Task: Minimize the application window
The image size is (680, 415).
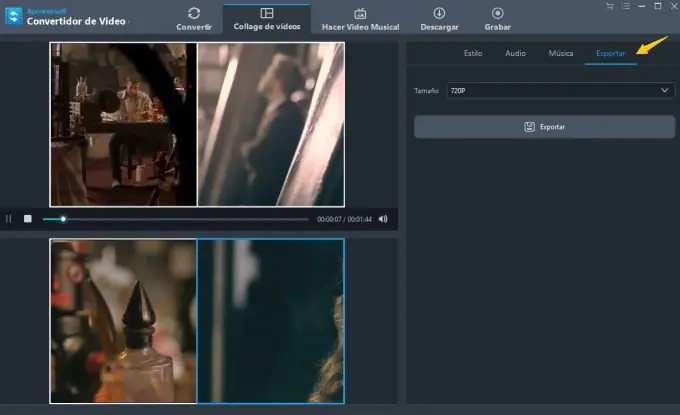Action: tap(642, 6)
